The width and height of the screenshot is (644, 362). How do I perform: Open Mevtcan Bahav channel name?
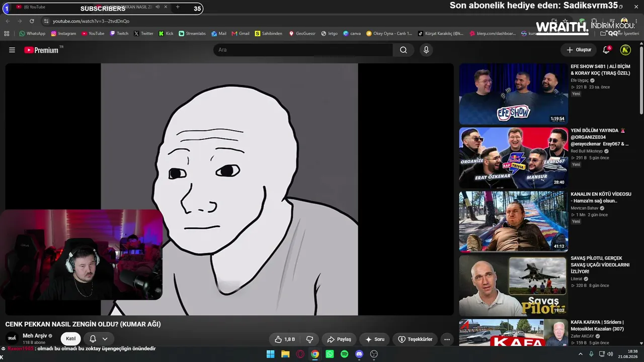click(x=585, y=208)
